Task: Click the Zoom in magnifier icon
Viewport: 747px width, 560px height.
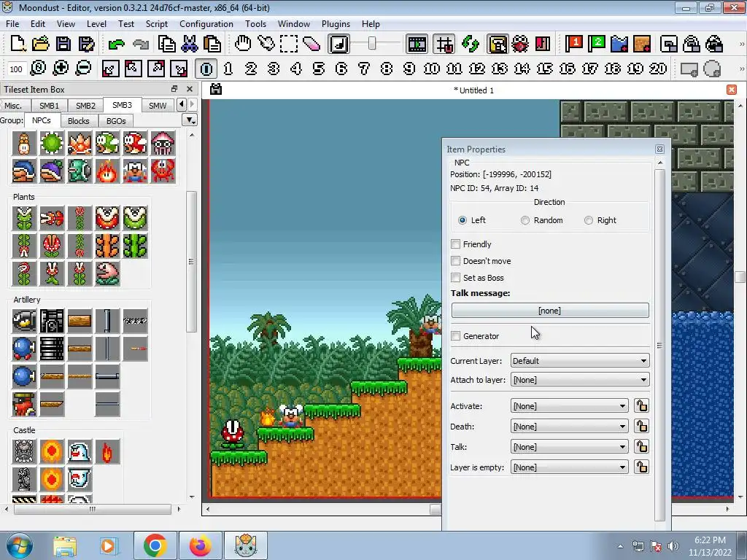Action: tap(61, 69)
